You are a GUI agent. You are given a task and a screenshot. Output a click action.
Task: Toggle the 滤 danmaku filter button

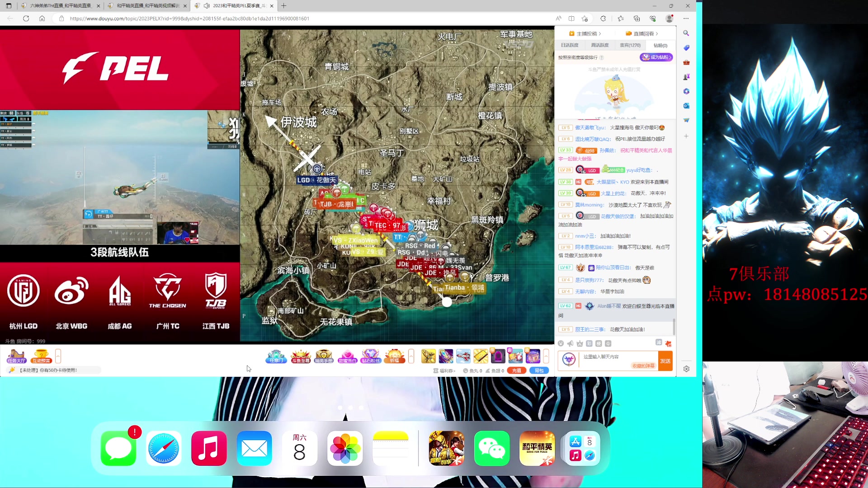coord(659,343)
